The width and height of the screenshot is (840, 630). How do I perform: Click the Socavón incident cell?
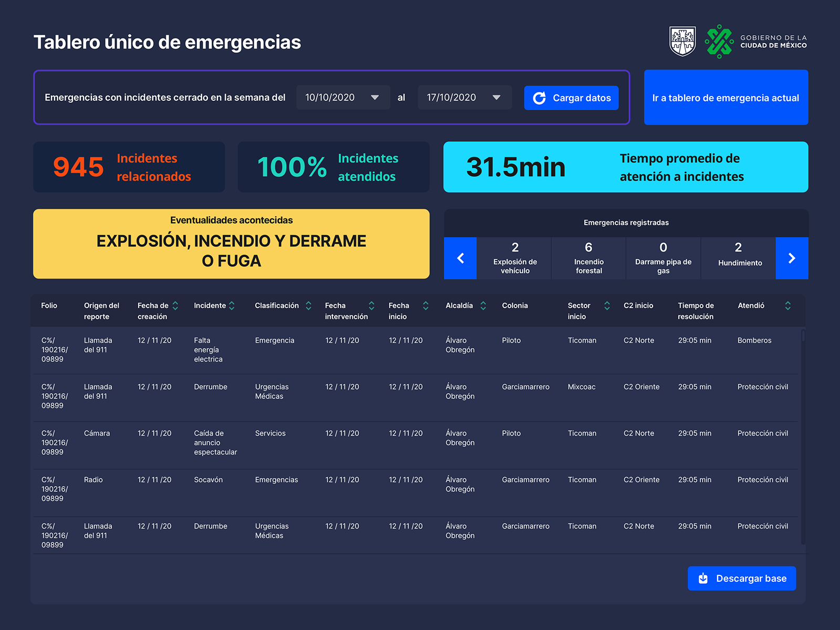click(x=208, y=480)
